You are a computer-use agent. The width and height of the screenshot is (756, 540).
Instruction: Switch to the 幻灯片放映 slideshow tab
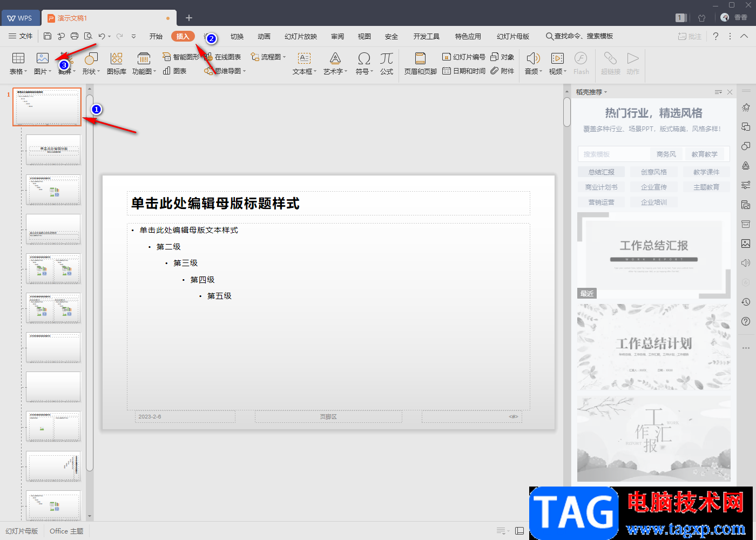click(301, 36)
